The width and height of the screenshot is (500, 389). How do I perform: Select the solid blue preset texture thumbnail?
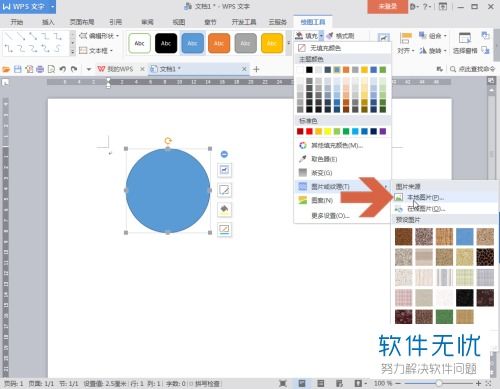[465, 236]
